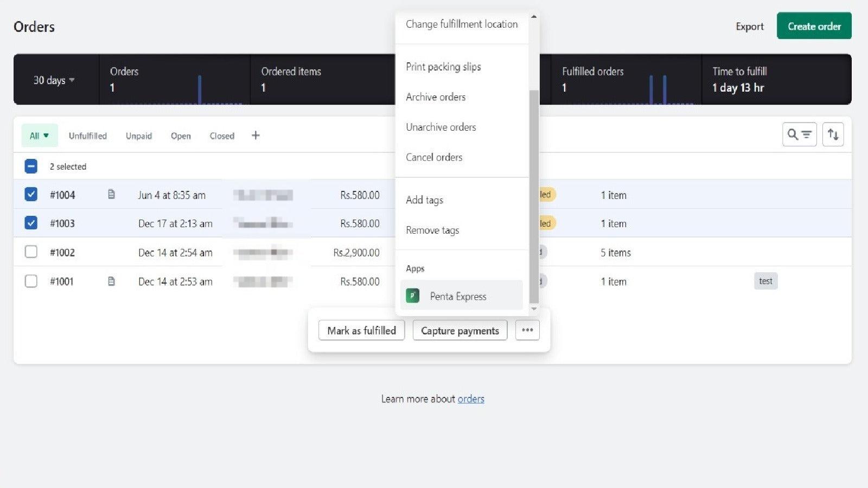This screenshot has width=868, height=488.
Task: Click the search and filter icon
Action: point(799,134)
